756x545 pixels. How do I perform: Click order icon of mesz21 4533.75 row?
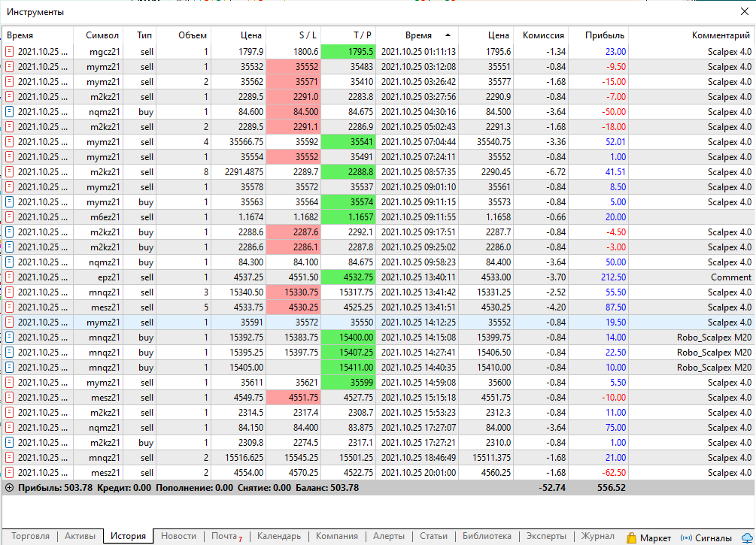[x=9, y=307]
